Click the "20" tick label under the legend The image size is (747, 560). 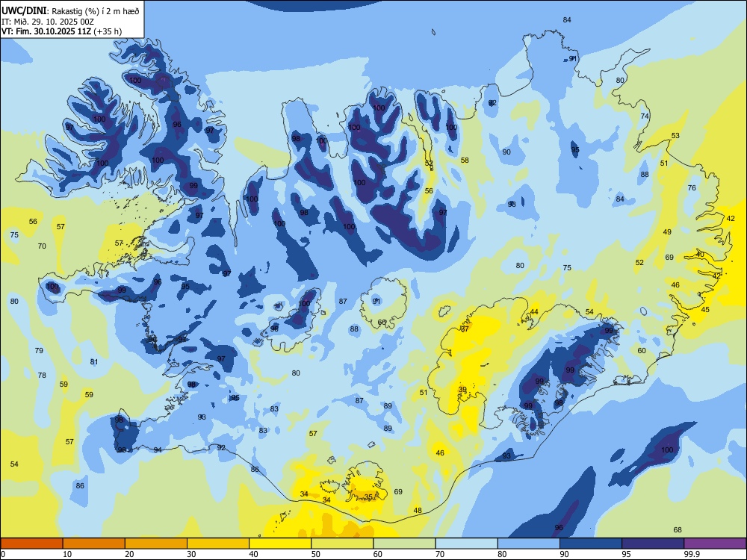point(129,554)
